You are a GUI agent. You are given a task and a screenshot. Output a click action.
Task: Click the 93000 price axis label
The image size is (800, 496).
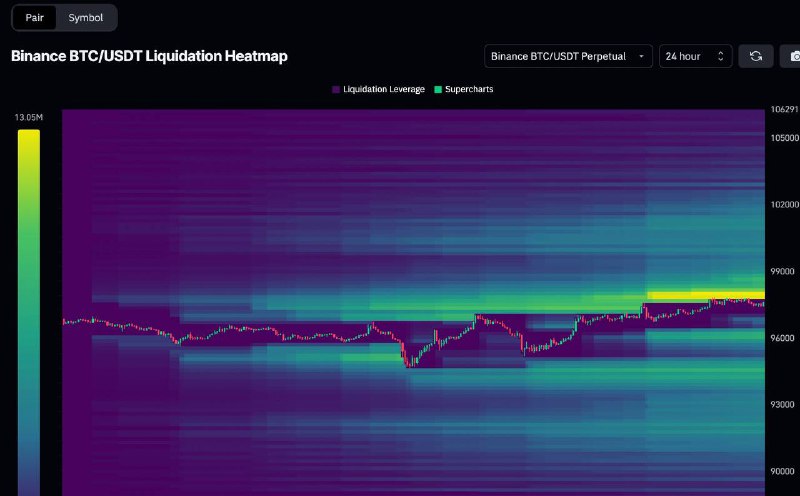[x=782, y=405]
